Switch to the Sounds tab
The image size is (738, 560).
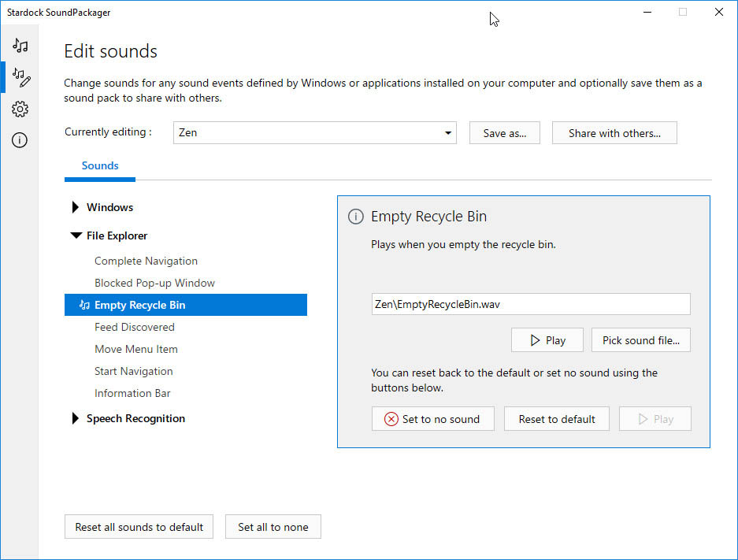pos(100,165)
